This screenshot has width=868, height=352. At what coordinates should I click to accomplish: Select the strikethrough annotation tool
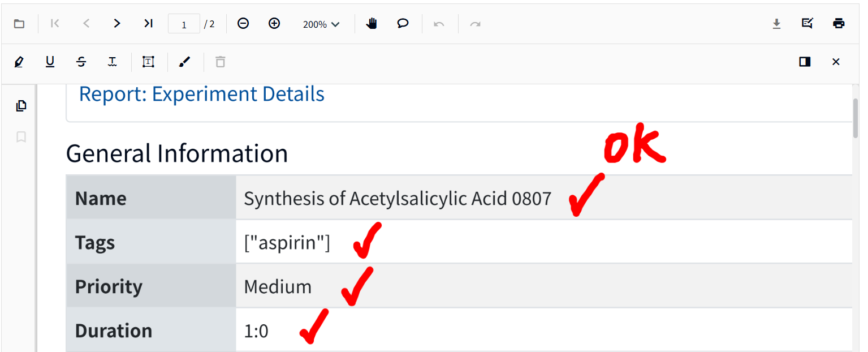pyautogui.click(x=81, y=62)
